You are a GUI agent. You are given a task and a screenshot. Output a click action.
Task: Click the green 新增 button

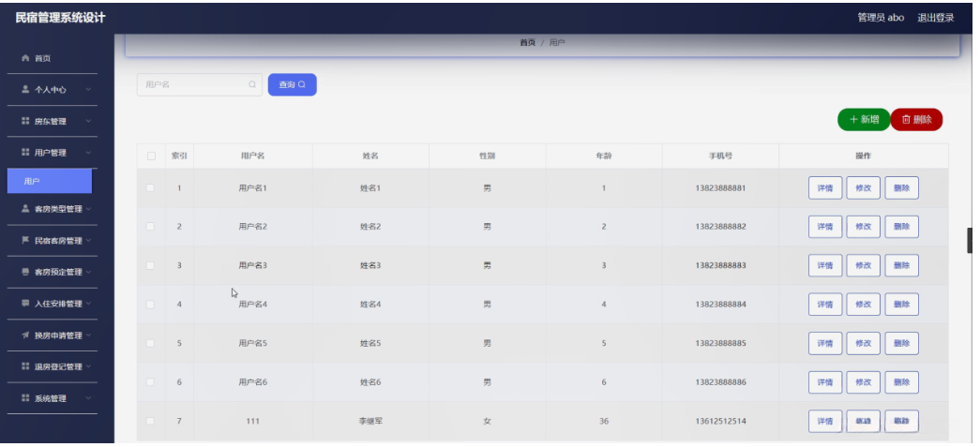[x=864, y=120]
